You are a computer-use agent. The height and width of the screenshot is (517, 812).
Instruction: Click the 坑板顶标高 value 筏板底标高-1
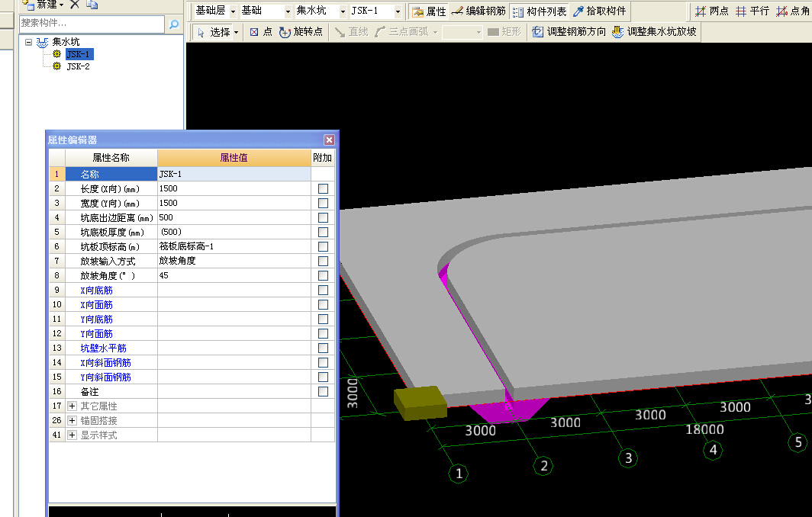point(234,246)
